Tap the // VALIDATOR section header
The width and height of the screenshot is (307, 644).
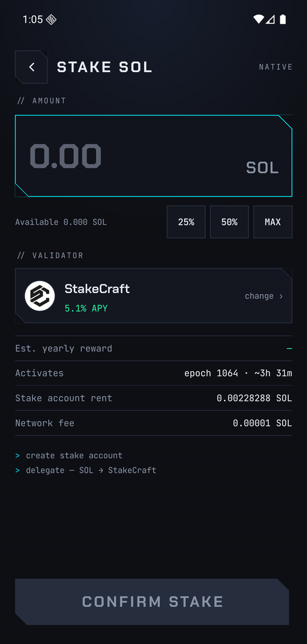(x=50, y=256)
